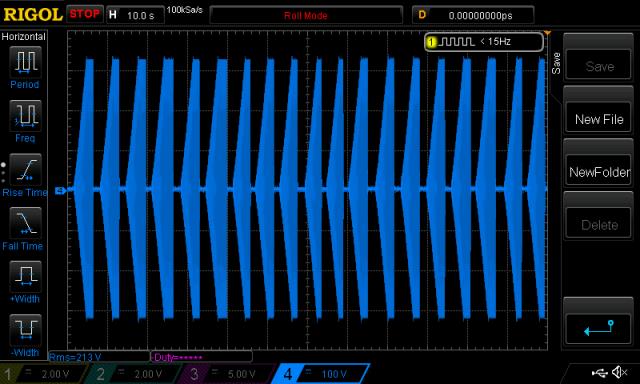Select the Period measurement icon

(25, 62)
